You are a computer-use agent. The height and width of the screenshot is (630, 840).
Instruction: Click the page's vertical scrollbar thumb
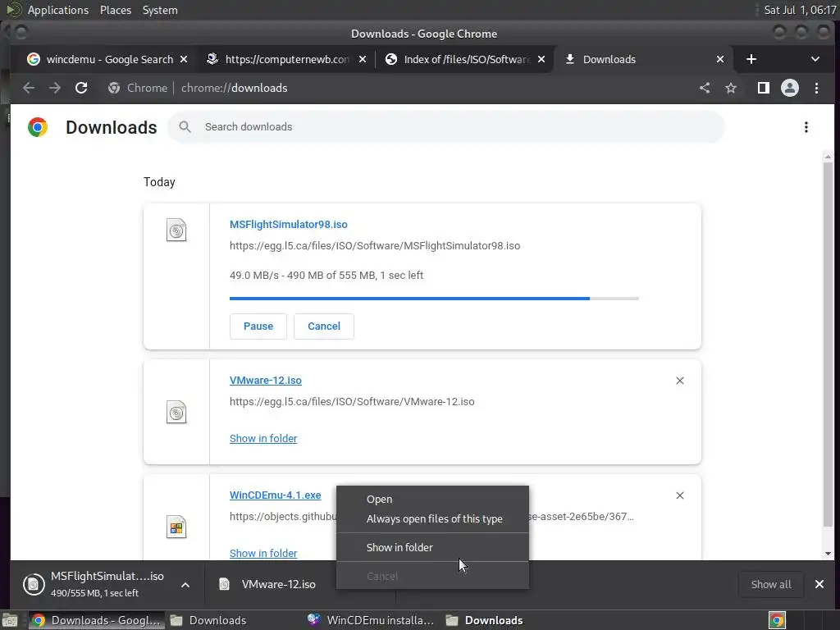click(829, 343)
